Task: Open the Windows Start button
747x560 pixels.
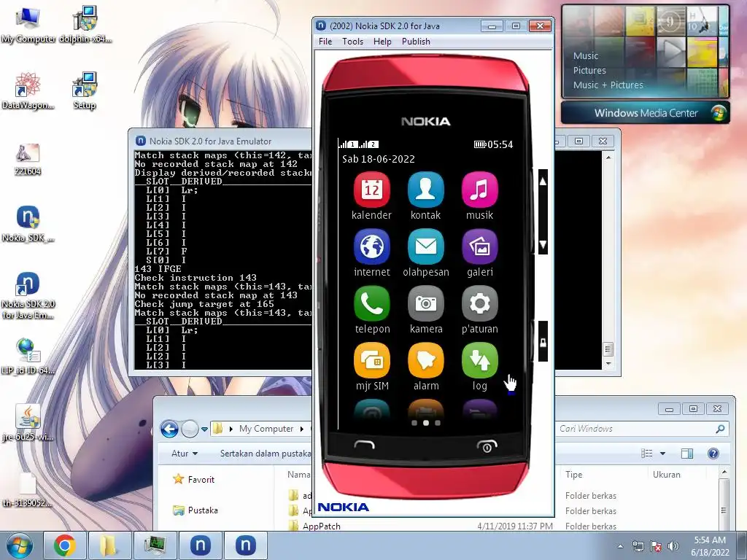Action: point(19,545)
